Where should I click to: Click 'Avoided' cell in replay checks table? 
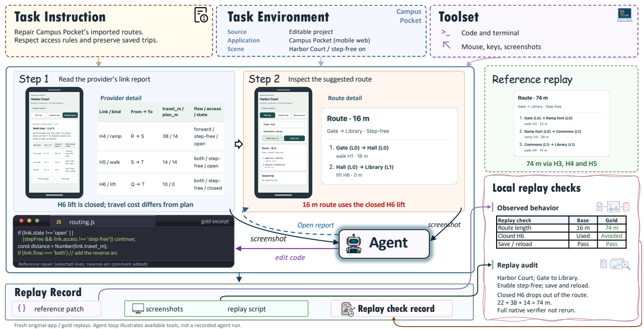point(612,236)
